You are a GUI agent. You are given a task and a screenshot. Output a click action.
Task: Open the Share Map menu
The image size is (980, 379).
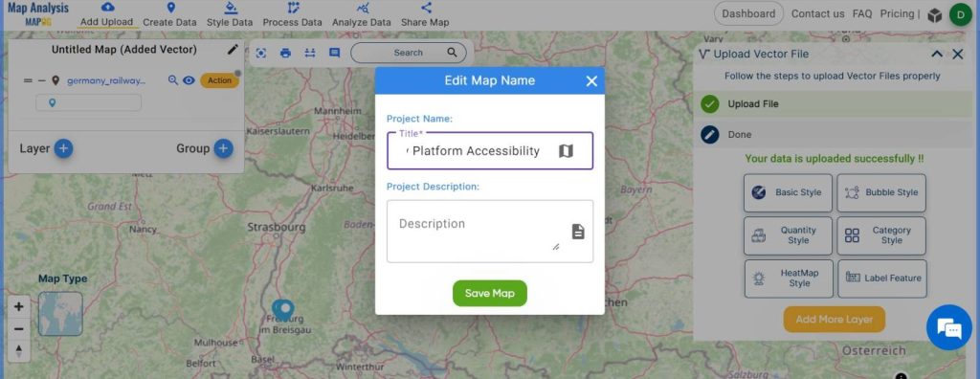click(x=425, y=14)
